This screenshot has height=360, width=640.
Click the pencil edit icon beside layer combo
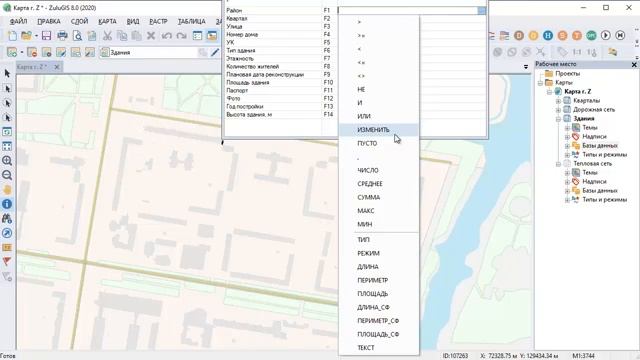[215, 52]
